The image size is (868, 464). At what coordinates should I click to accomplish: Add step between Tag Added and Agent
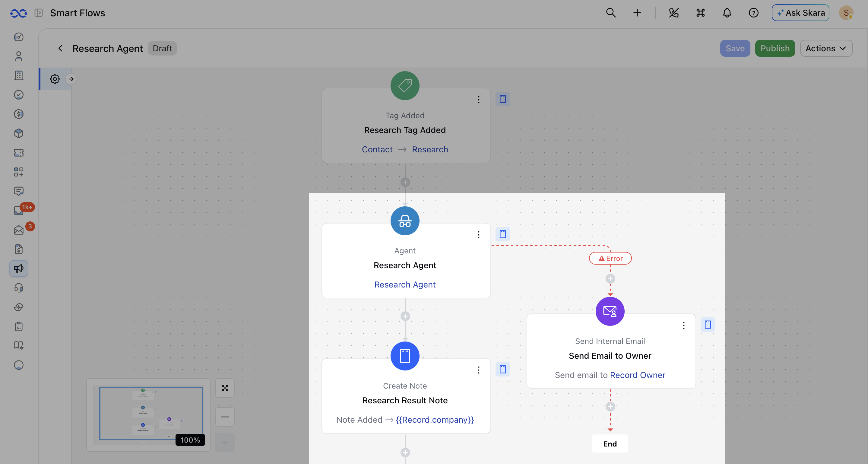coord(405,182)
